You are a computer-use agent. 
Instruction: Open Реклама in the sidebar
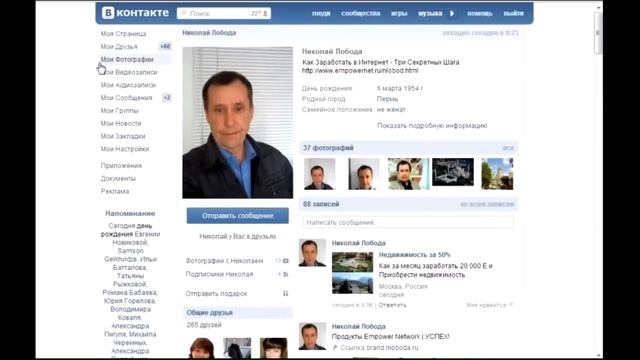pyautogui.click(x=115, y=191)
